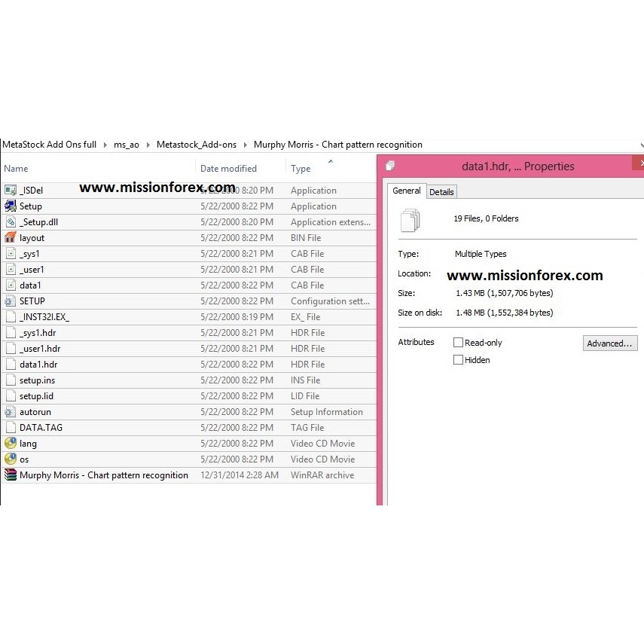
Task: Toggle the Hidden attribute checkbox
Action: click(458, 360)
